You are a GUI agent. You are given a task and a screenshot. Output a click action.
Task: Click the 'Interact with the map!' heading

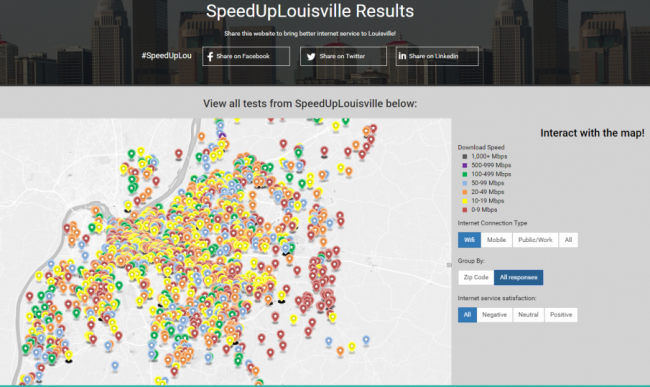click(x=592, y=133)
